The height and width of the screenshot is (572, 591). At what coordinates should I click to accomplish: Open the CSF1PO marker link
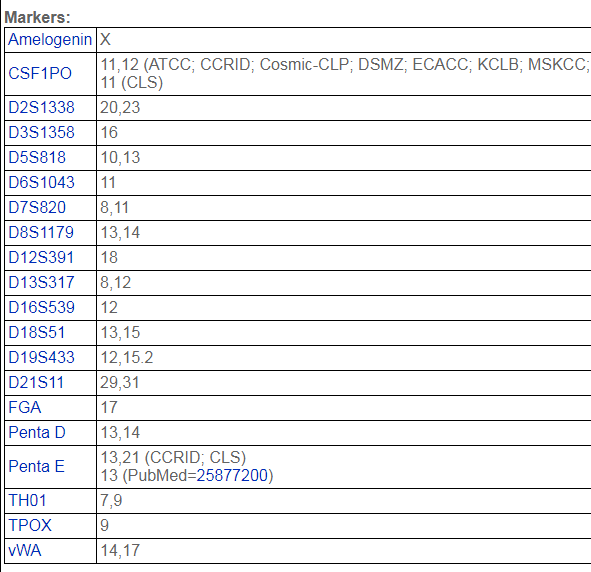[x=40, y=73]
